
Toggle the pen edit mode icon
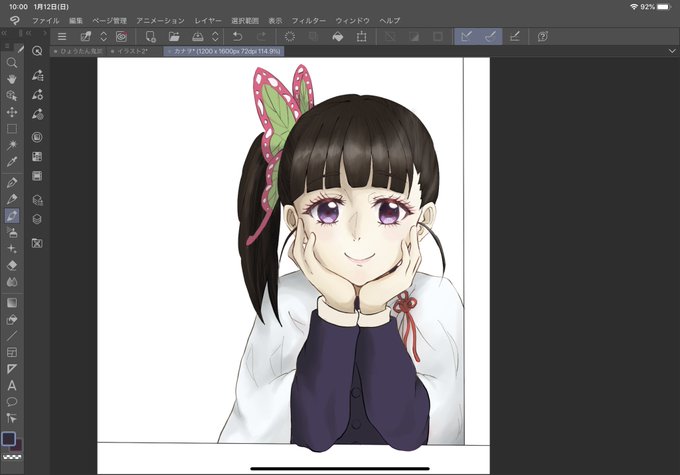click(x=85, y=36)
